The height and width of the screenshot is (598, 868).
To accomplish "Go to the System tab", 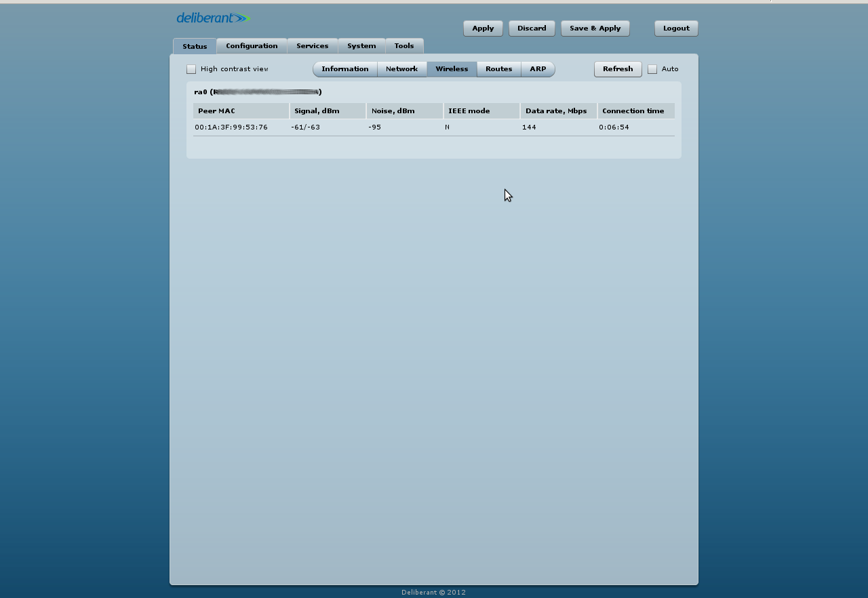I will [361, 46].
